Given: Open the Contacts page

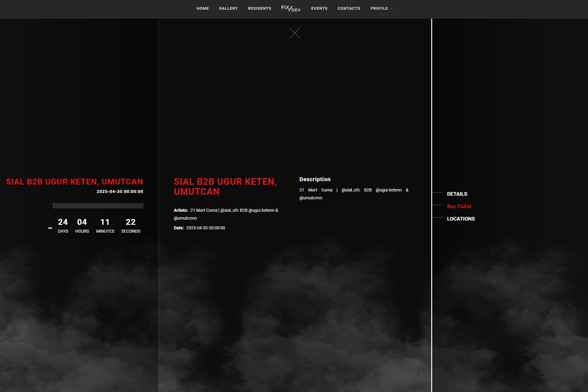Looking at the screenshot, I should click(349, 8).
